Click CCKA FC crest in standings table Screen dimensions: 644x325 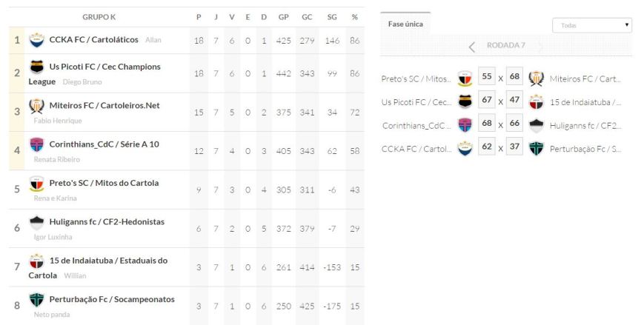[36, 39]
